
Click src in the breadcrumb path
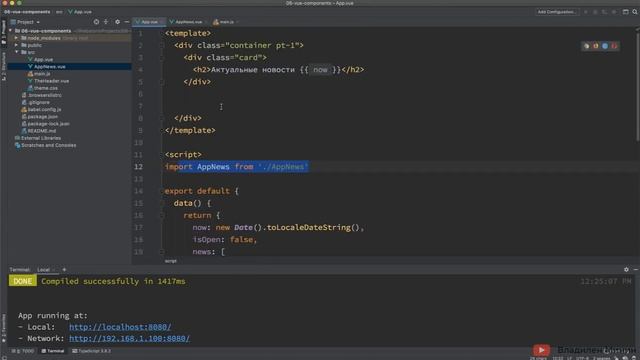(x=59, y=12)
